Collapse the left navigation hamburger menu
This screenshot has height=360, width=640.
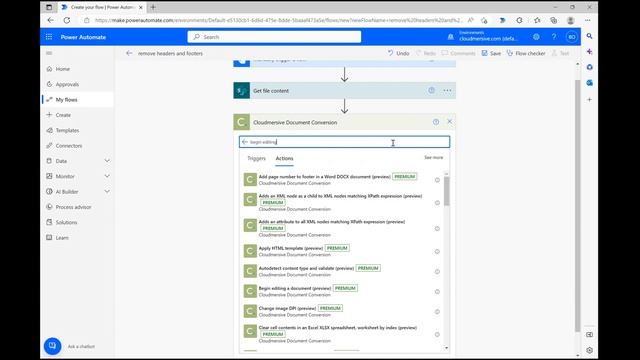pyautogui.click(x=49, y=53)
